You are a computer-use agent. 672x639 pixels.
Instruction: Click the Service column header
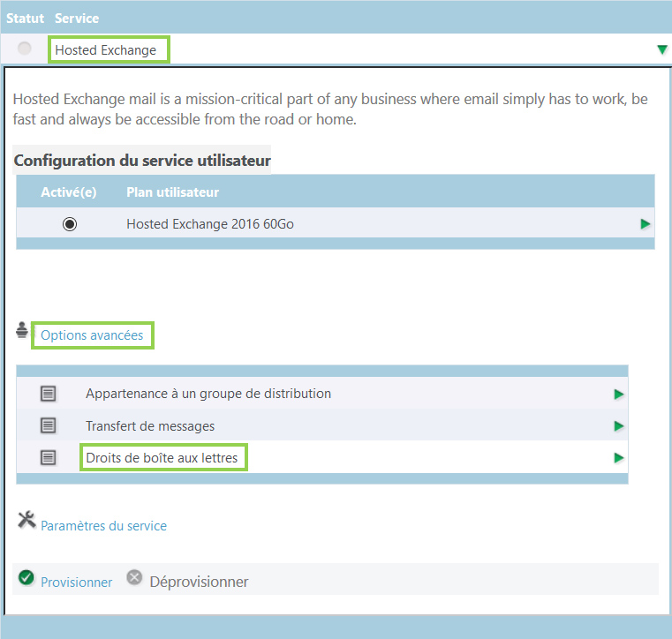click(77, 19)
